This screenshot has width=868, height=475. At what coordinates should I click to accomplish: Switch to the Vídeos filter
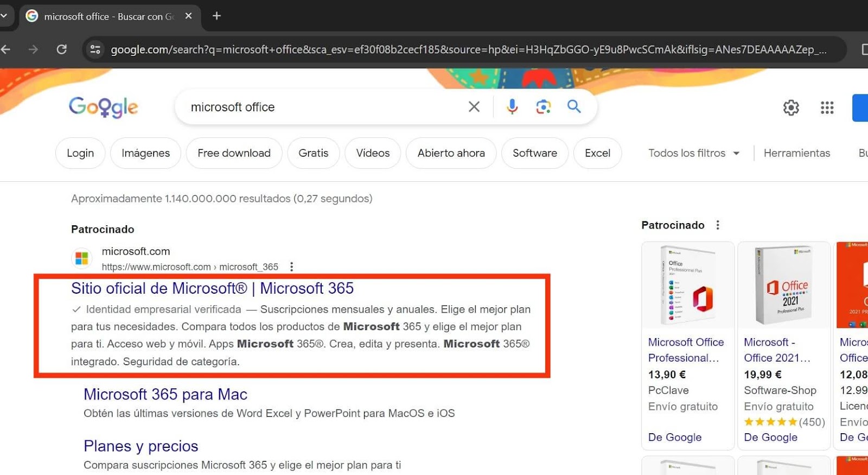373,153
